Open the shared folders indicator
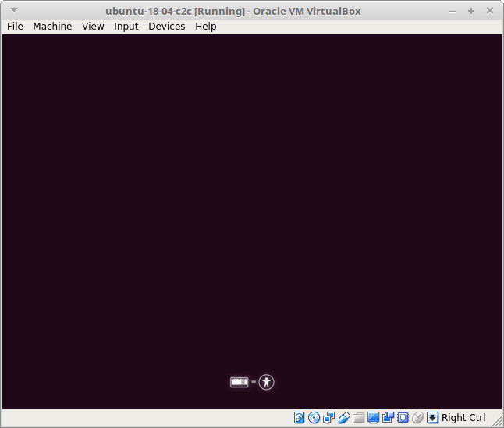Viewport: 504px width, 428px height. (359, 418)
